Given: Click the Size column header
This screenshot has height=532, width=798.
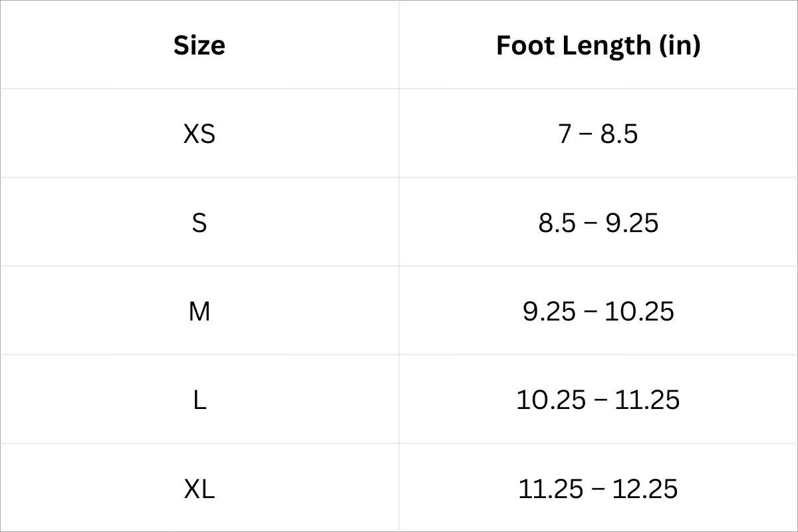Looking at the screenshot, I should (x=199, y=45).
